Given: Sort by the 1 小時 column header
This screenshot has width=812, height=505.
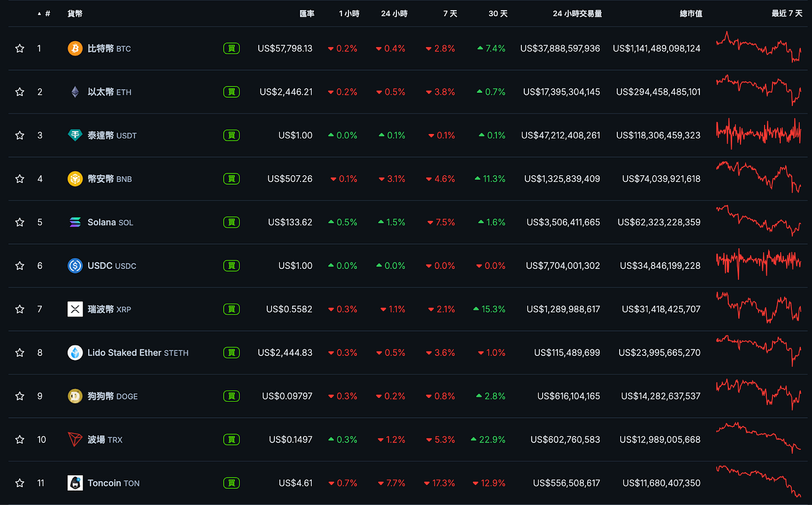Looking at the screenshot, I should pos(349,13).
